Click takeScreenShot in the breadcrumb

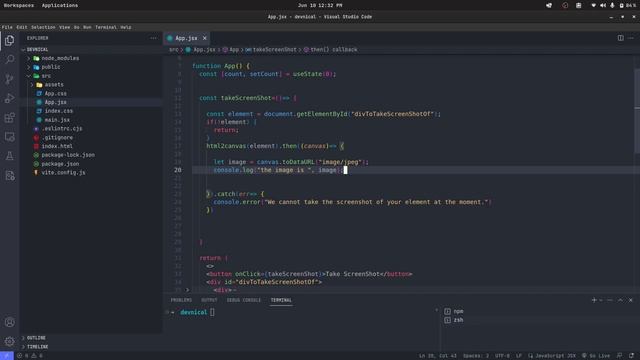(x=274, y=49)
